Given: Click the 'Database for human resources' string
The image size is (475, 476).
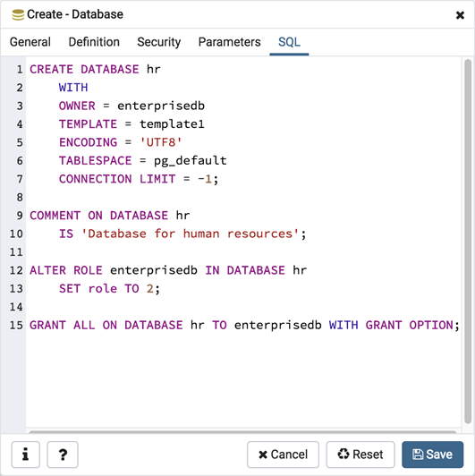Looking at the screenshot, I should point(191,234).
